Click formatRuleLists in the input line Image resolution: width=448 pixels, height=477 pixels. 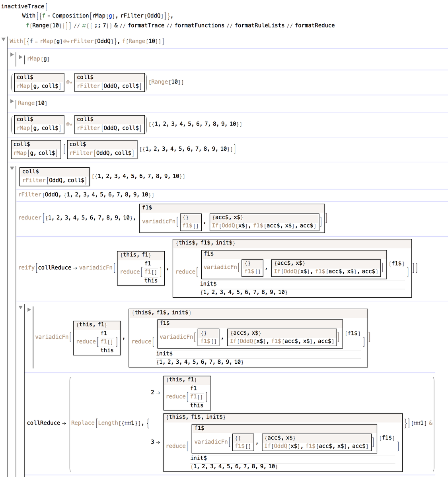pyautogui.click(x=259, y=25)
